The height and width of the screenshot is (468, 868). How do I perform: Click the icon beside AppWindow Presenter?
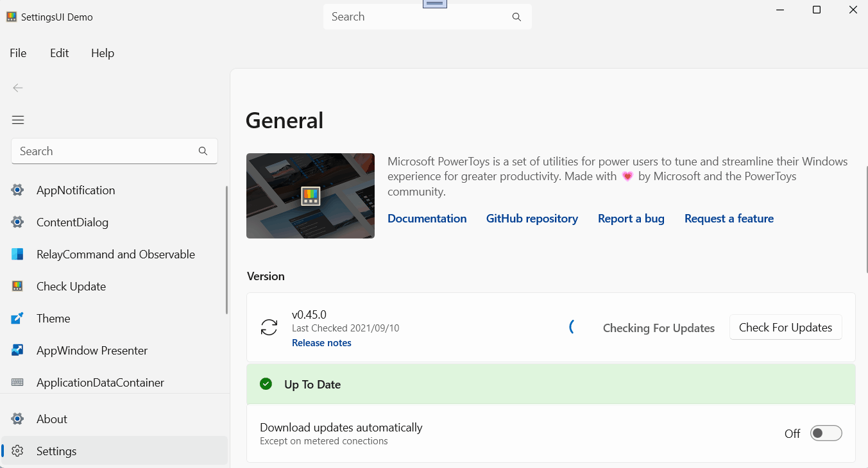point(17,351)
